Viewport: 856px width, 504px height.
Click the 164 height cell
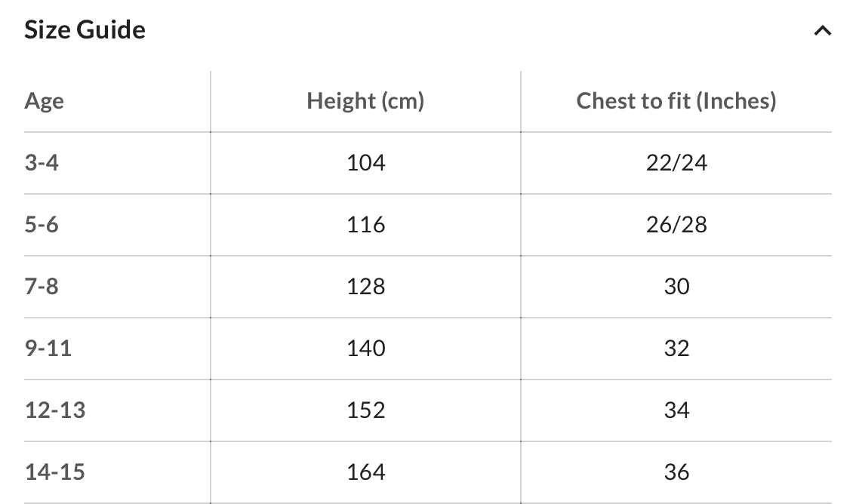(366, 472)
